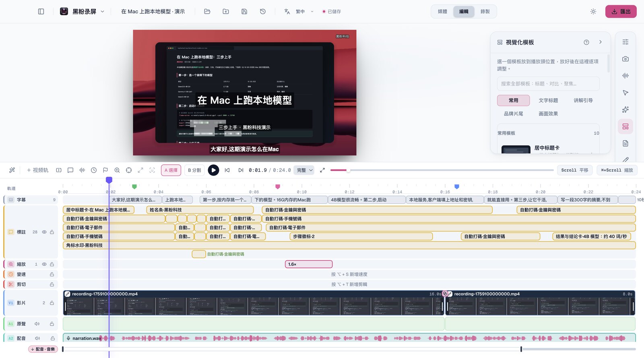Screen dimensions: 644x358
Task: Open project folder icon in top bar
Action: 207,12
